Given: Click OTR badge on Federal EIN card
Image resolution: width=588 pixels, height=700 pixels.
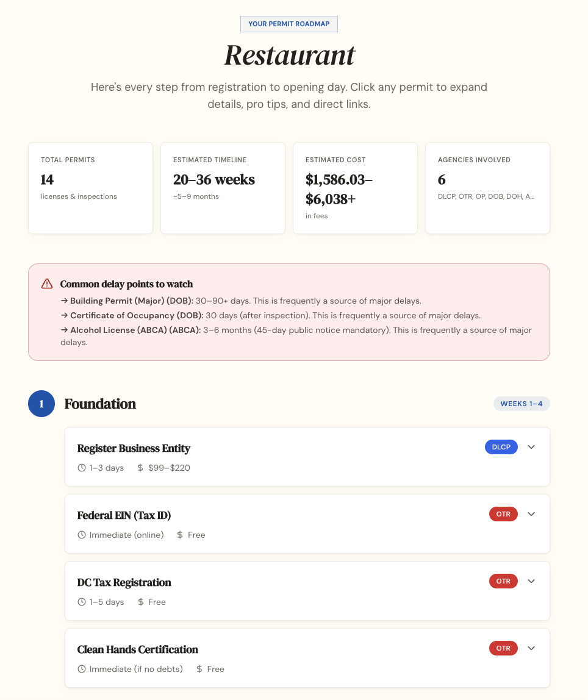Looking at the screenshot, I should 504,514.
